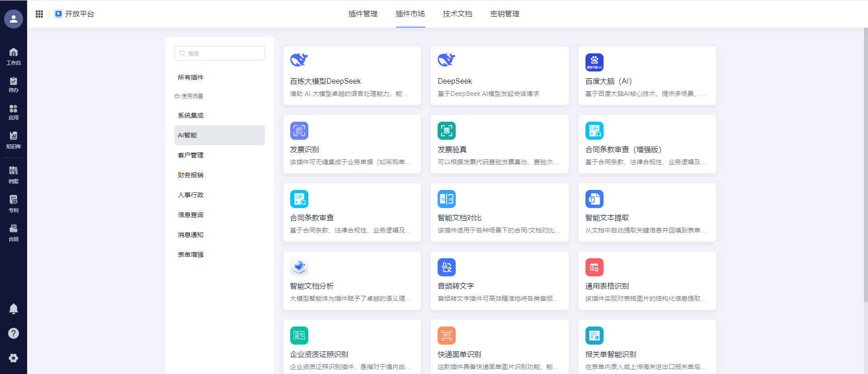Screen dimensions: 868x374
Task: Click the user avatar at top left
Action: (14, 19)
